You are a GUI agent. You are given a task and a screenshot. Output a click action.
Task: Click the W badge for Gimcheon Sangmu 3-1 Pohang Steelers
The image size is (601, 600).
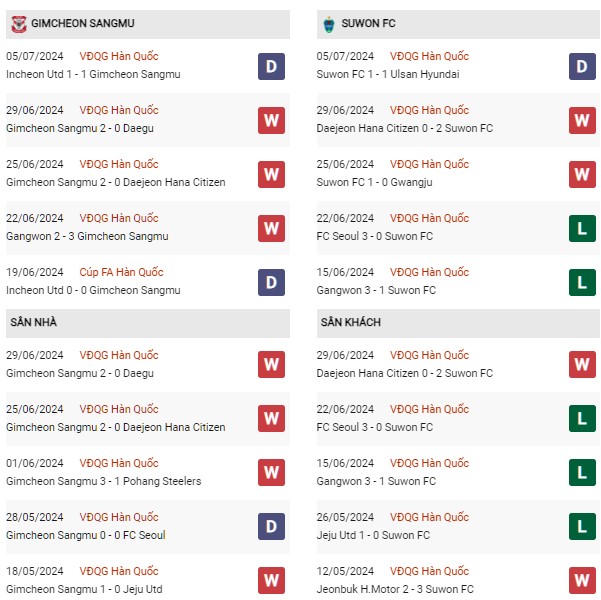[271, 473]
